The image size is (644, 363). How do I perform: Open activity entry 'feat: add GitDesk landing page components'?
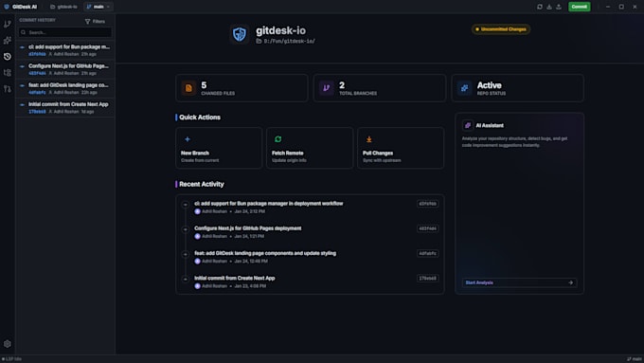[310, 257]
